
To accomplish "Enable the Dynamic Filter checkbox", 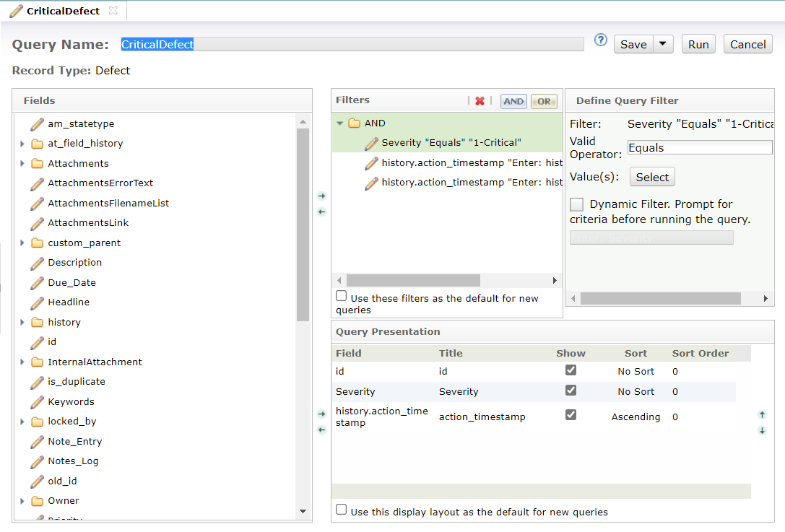I will point(577,204).
